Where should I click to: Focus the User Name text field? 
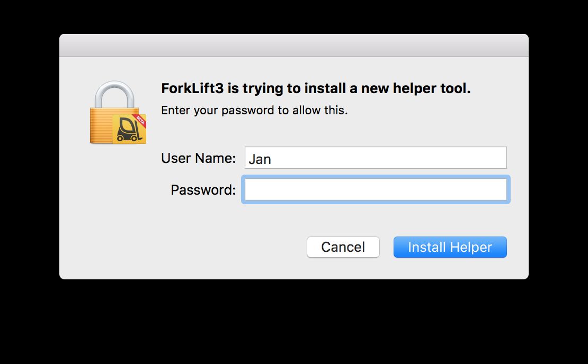pyautogui.click(x=375, y=158)
